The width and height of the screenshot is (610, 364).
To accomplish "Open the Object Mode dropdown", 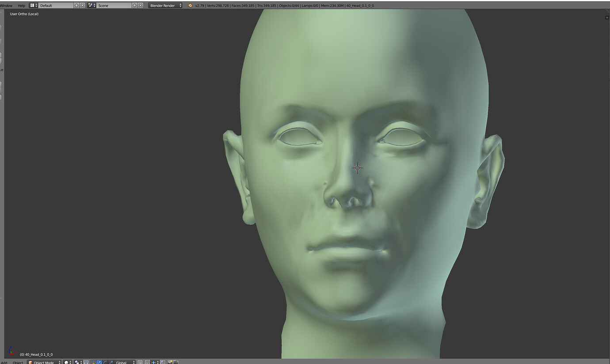I will [x=44, y=362].
